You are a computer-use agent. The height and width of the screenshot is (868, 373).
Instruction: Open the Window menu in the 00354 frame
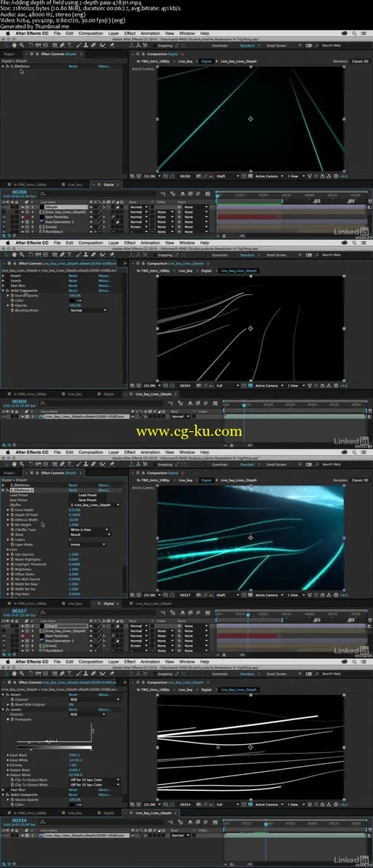[187, 661]
